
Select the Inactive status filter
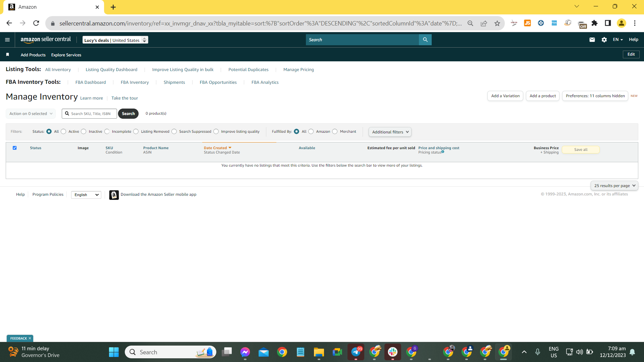84,131
